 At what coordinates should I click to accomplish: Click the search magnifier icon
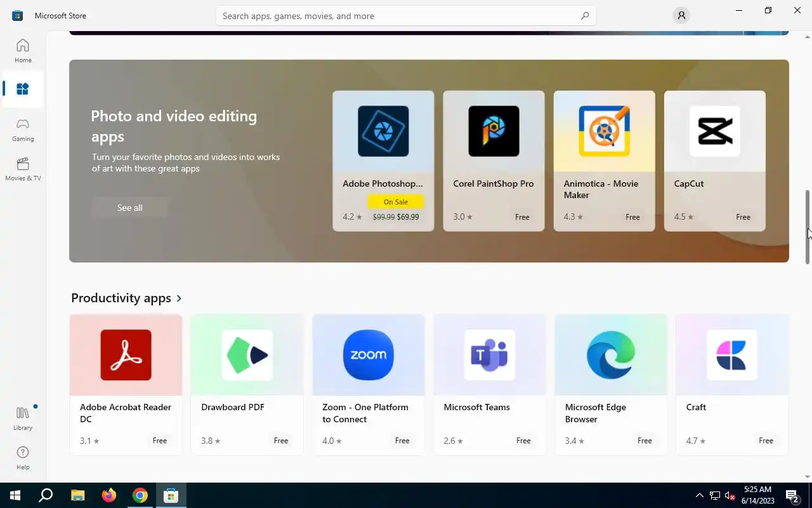click(585, 16)
